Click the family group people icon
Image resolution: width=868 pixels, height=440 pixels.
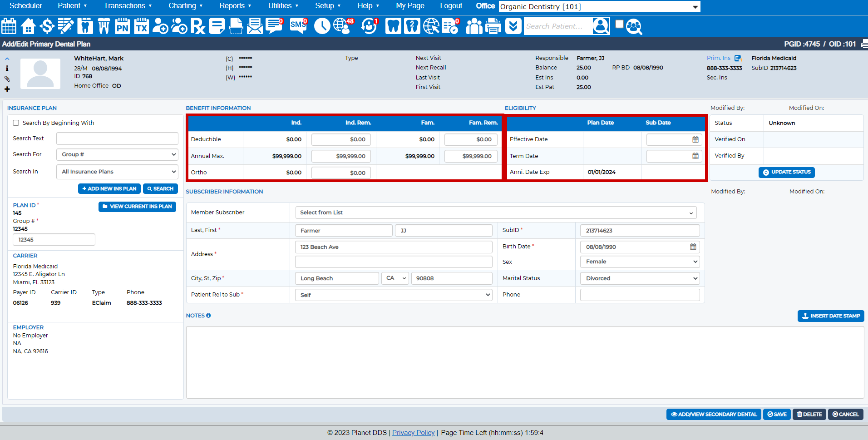[x=474, y=26]
